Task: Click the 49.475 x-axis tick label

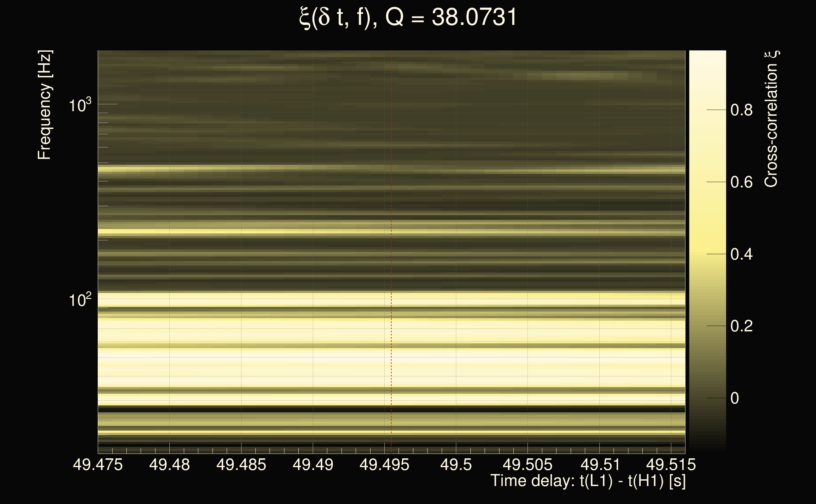Action: click(x=98, y=464)
